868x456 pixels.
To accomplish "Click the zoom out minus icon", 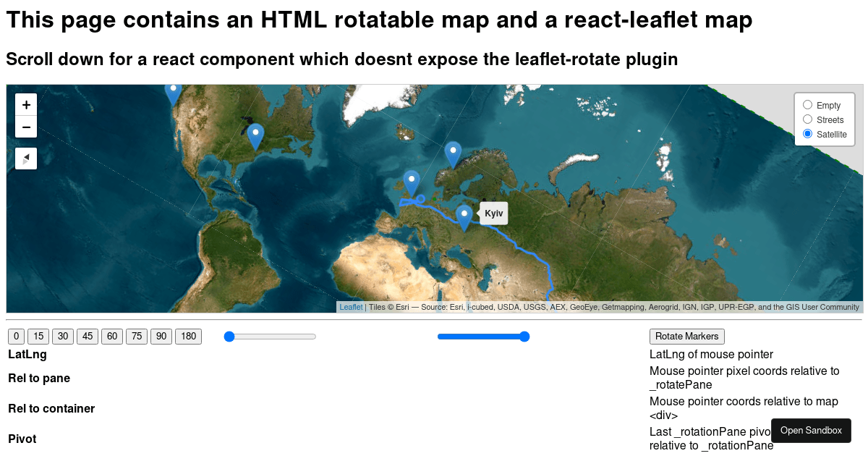I will 25,126.
